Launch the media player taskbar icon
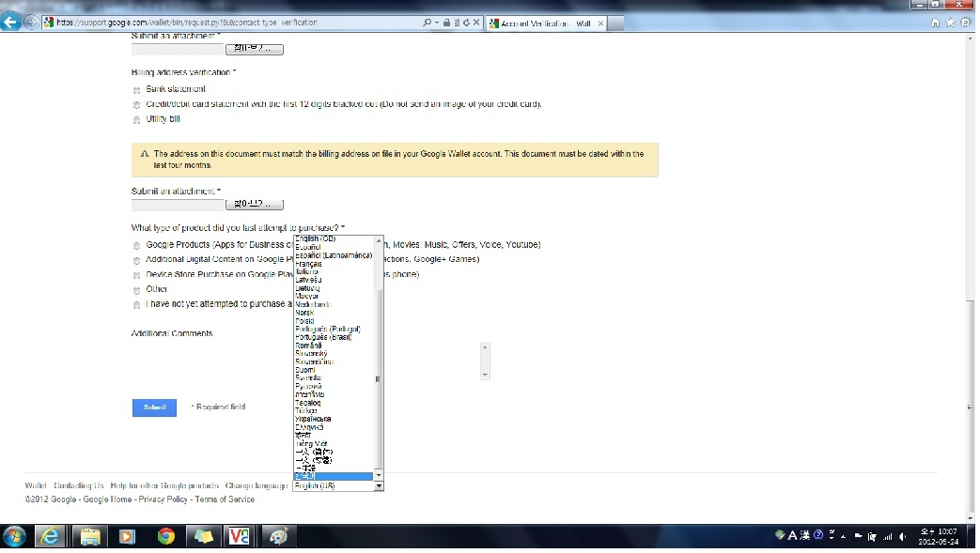Screen dimensions: 980x553 (127, 536)
